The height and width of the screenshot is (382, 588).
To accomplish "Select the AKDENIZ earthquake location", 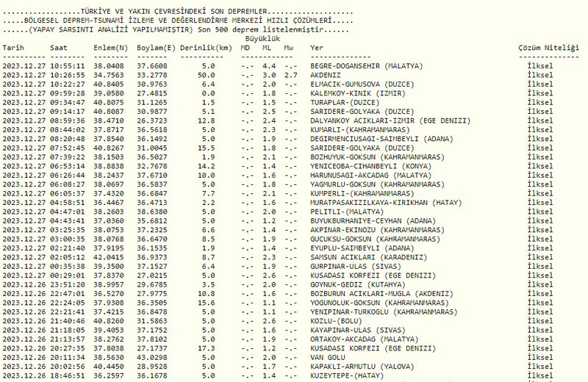I will click(x=326, y=75).
